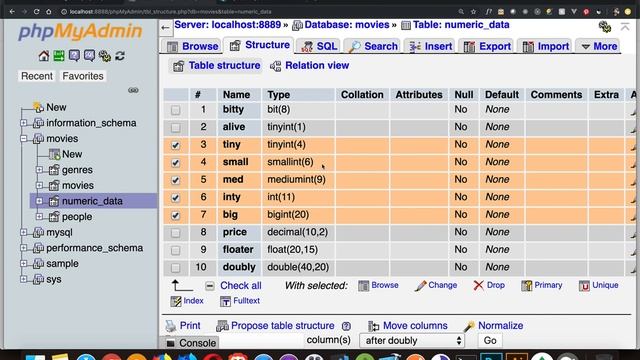Expand the numeric_data table node
Viewport: 640px width, 360px height.
pos(39,201)
